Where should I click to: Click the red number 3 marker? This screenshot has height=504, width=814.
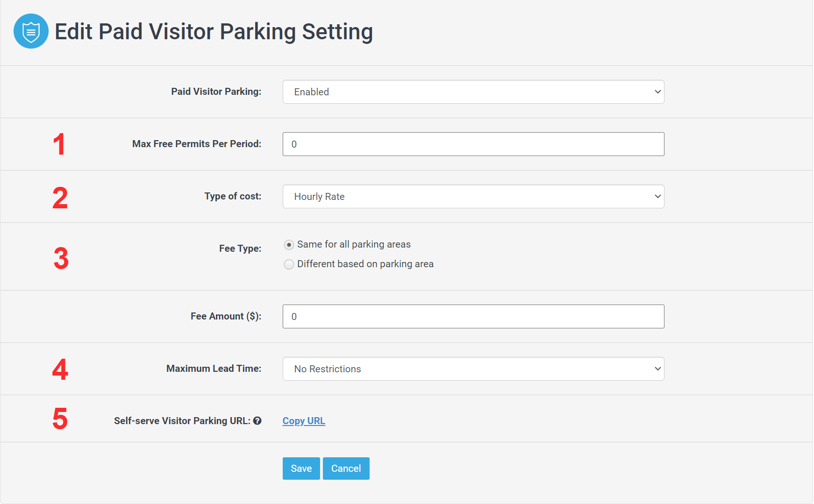tap(61, 258)
